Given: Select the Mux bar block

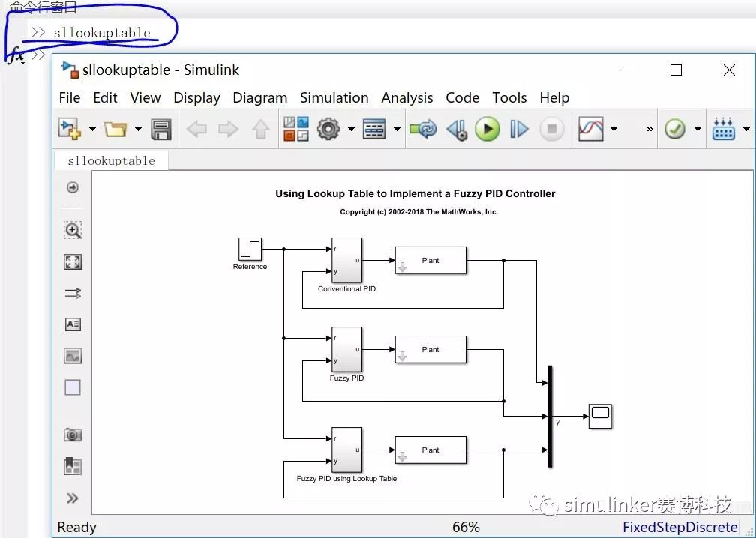Looking at the screenshot, I should (550, 416).
